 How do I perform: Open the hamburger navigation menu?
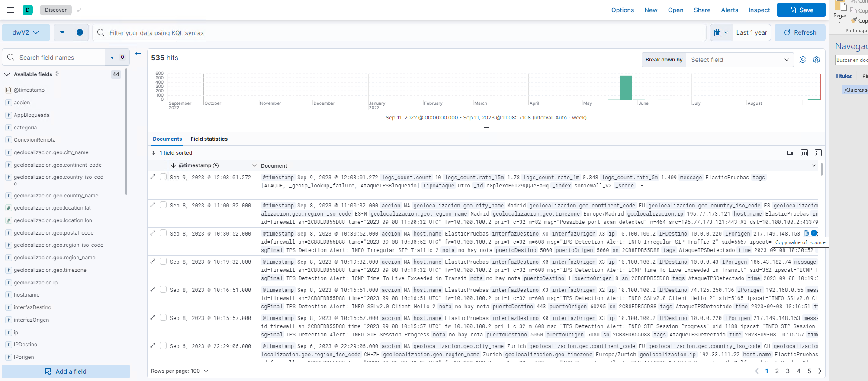pyautogui.click(x=10, y=10)
